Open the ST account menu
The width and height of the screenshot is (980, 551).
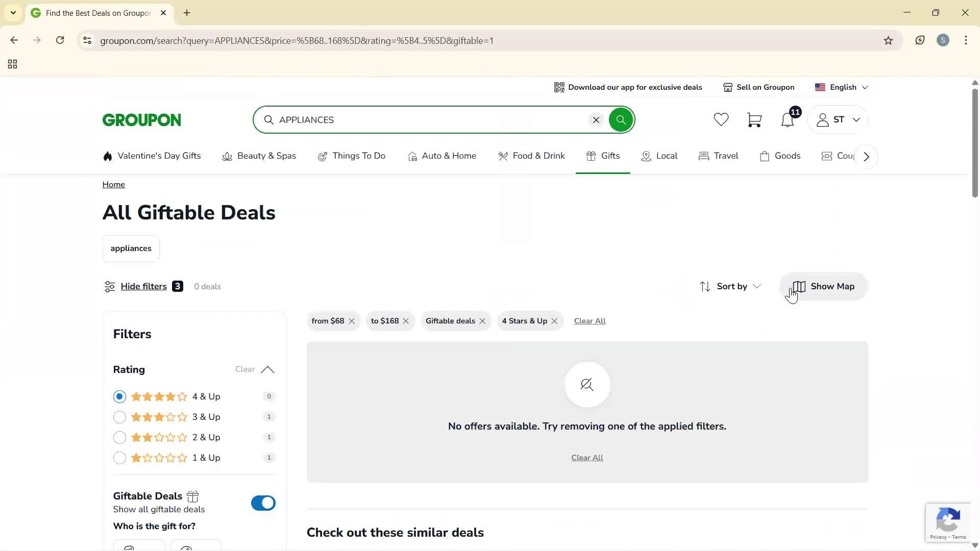coord(837,119)
